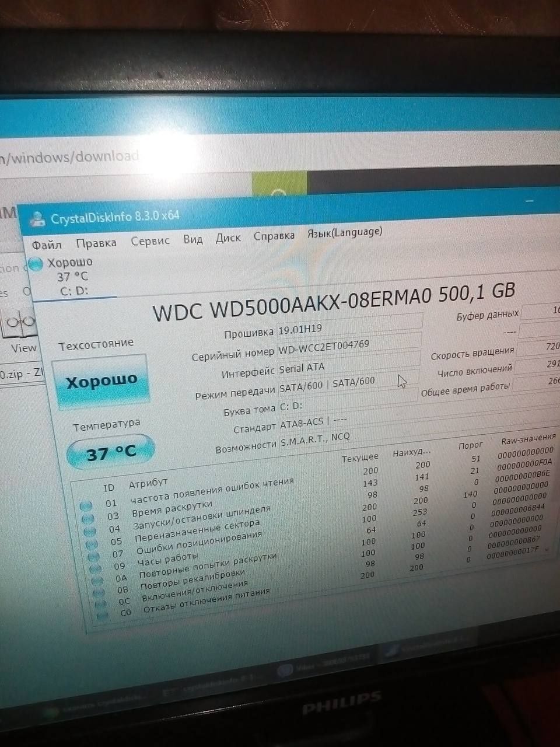Click status circle of attribute 04 row
This screenshot has width=560, height=747.
click(x=90, y=532)
